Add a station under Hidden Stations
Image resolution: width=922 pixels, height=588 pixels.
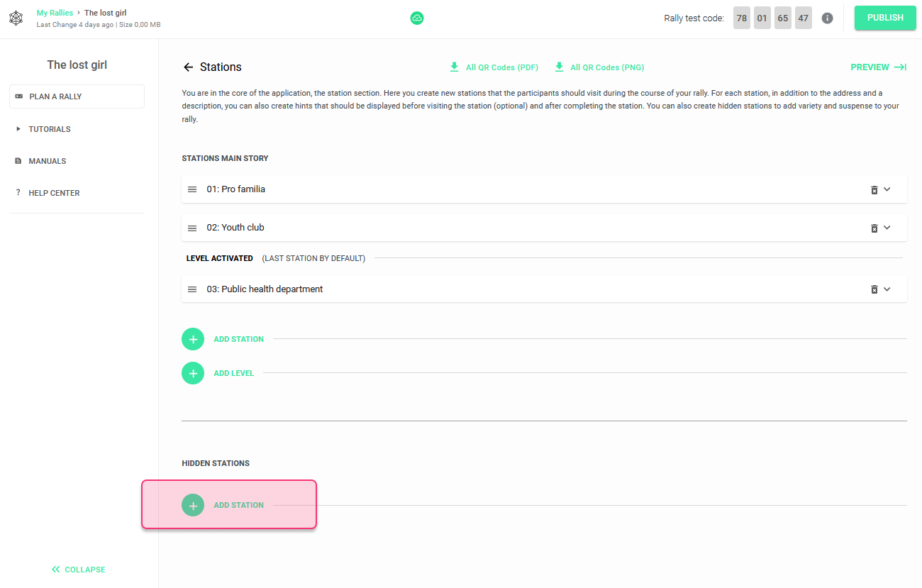coord(223,505)
